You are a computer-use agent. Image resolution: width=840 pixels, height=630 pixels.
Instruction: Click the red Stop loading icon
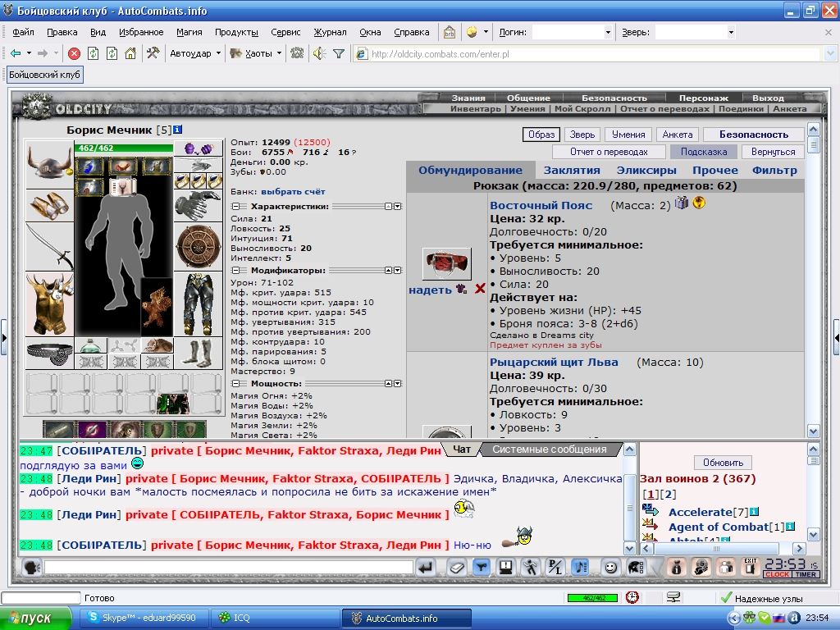[75, 53]
